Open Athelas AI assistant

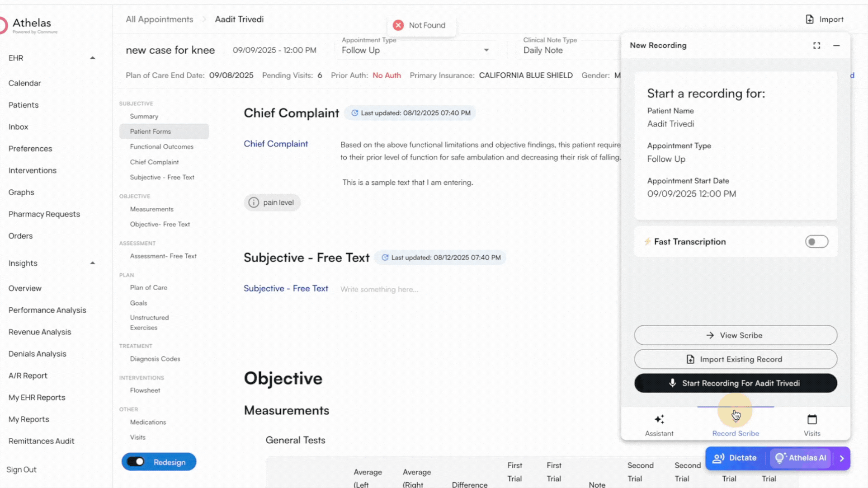pyautogui.click(x=801, y=458)
